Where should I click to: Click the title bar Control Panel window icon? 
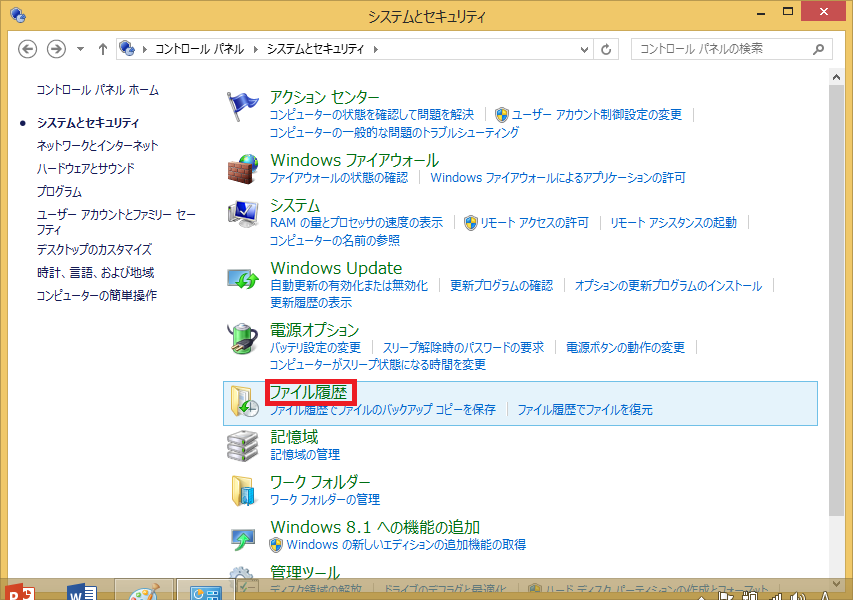coord(18,15)
